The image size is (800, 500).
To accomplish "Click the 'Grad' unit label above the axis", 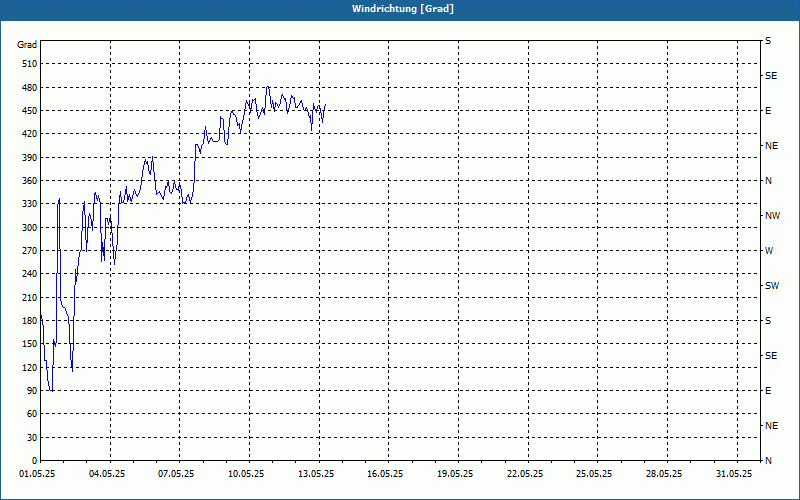I will coord(27,45).
